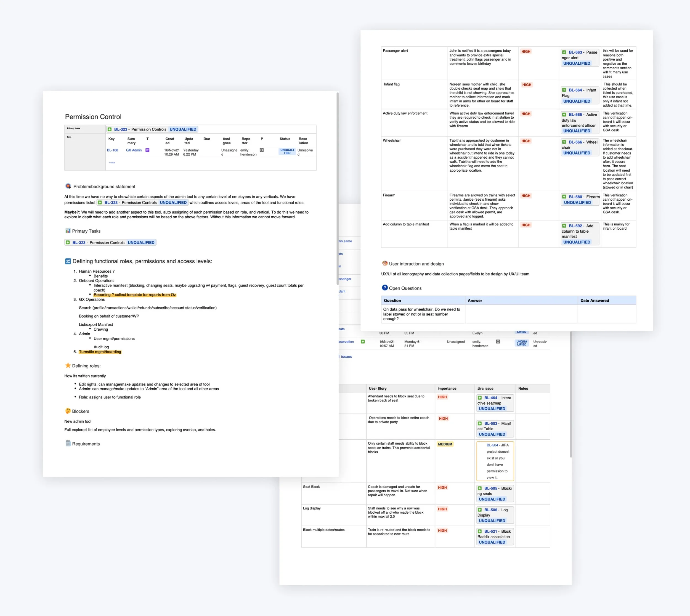Click the Problem/background statement magnifier icon
Screen dimensions: 690x616
click(x=68, y=186)
